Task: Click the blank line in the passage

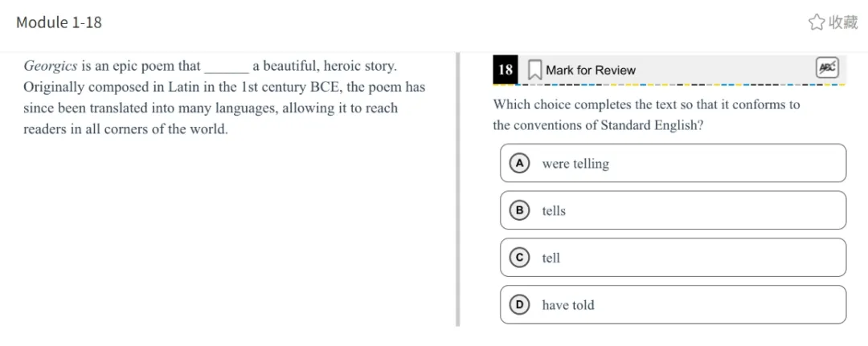Action: [227, 67]
